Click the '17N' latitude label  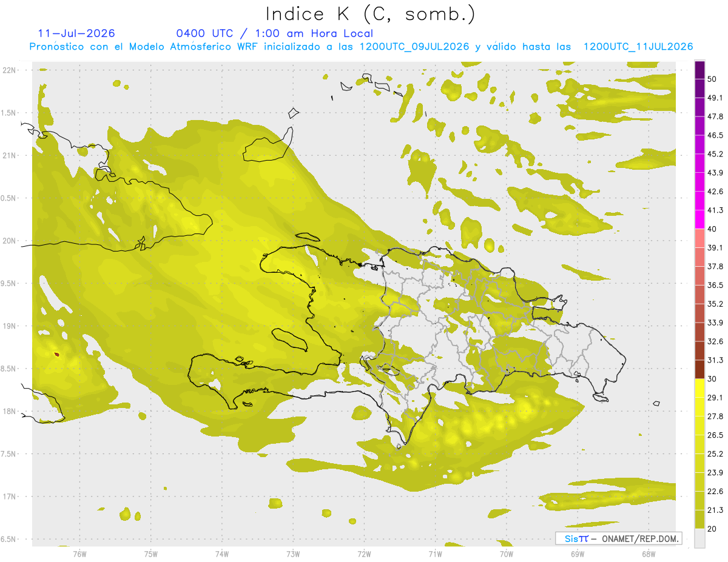coord(9,497)
